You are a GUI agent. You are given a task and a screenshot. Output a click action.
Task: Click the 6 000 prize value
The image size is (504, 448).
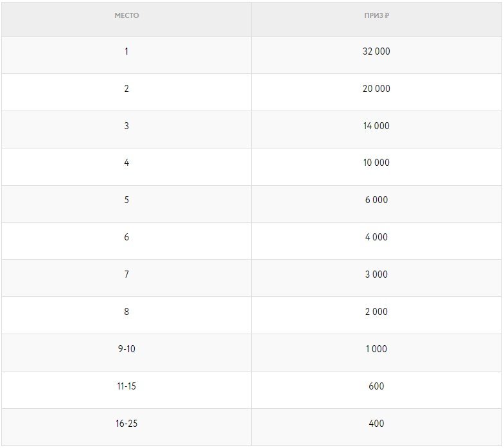(x=376, y=200)
